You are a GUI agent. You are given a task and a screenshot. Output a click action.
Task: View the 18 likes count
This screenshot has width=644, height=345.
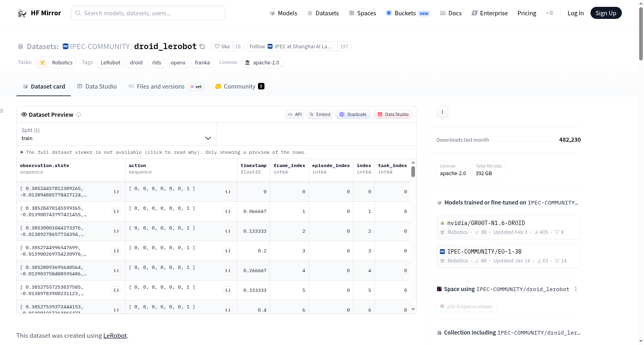[238, 47]
